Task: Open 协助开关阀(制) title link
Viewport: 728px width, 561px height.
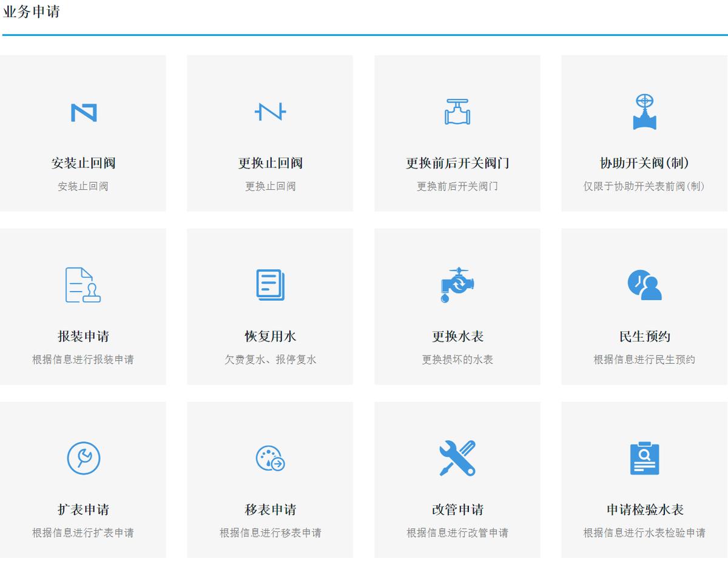Action: point(644,163)
